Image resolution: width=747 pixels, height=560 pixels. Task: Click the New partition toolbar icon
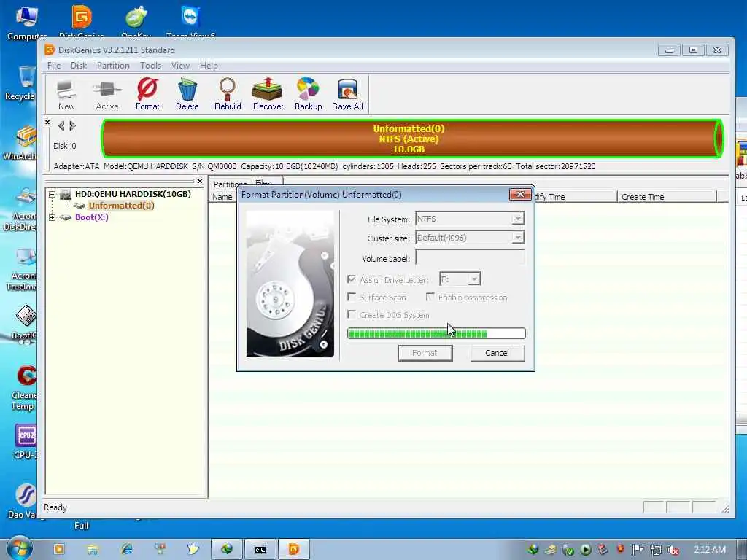[x=66, y=95]
